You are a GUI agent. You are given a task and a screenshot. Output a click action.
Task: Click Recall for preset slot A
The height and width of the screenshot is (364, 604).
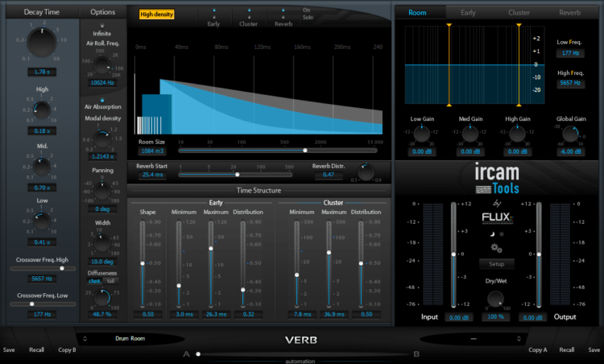point(36,350)
